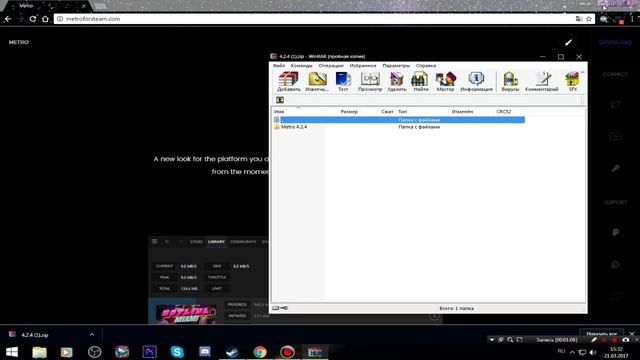Click the key icon in the WinRAR status bar
640x360 pixels.
point(284,308)
